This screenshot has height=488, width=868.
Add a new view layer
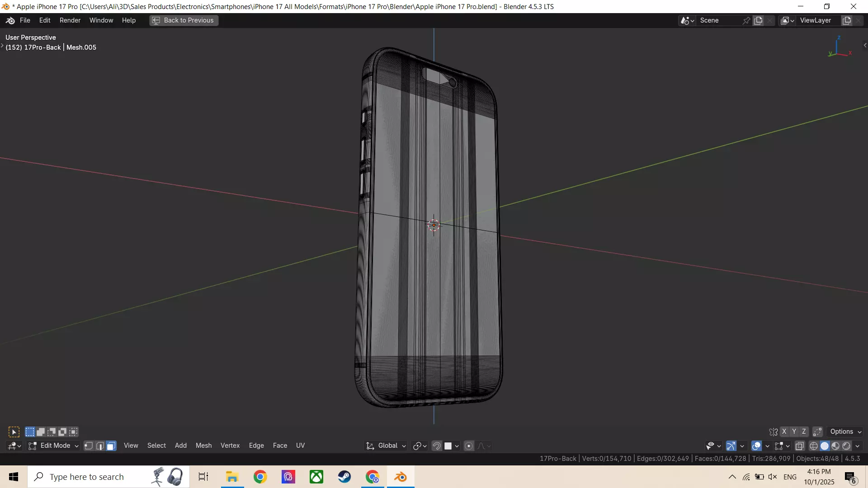point(847,20)
